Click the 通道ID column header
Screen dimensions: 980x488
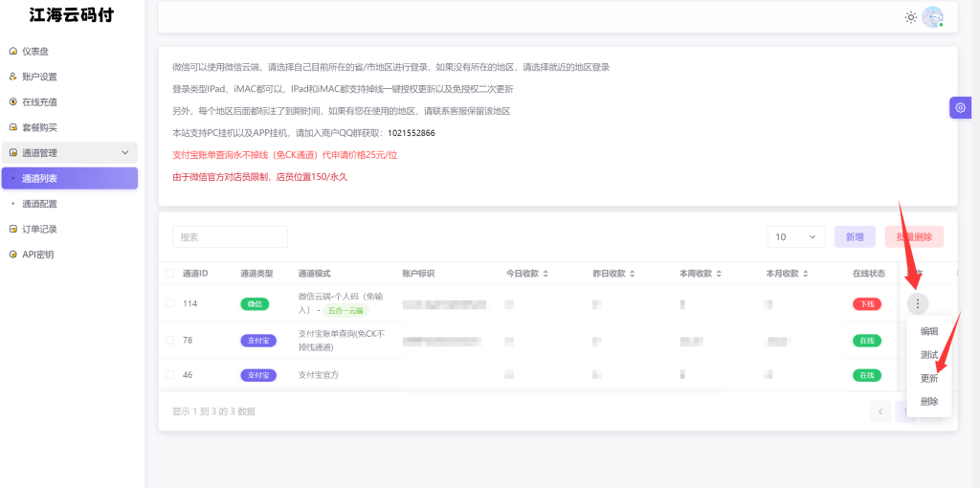[195, 274]
